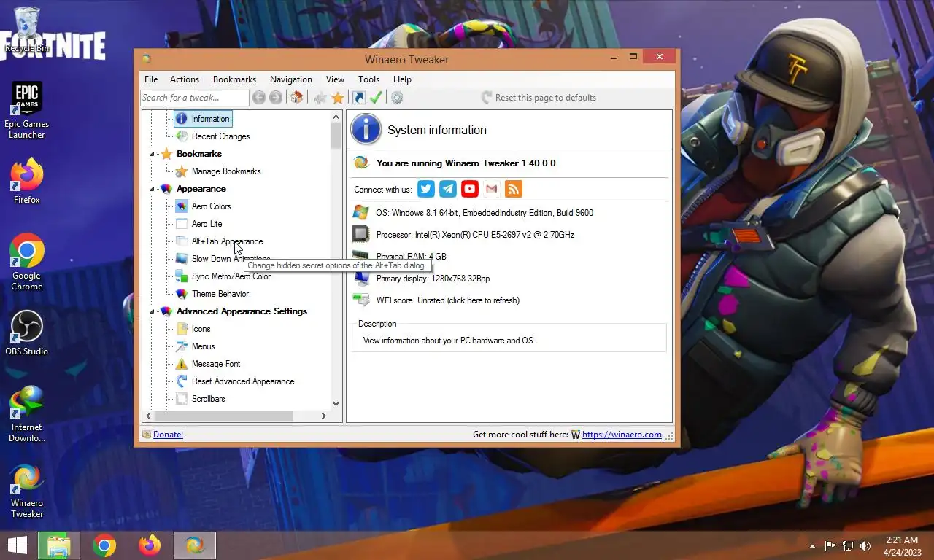The height and width of the screenshot is (560, 934).
Task: Click the Message Font warning icon
Action: click(x=182, y=364)
